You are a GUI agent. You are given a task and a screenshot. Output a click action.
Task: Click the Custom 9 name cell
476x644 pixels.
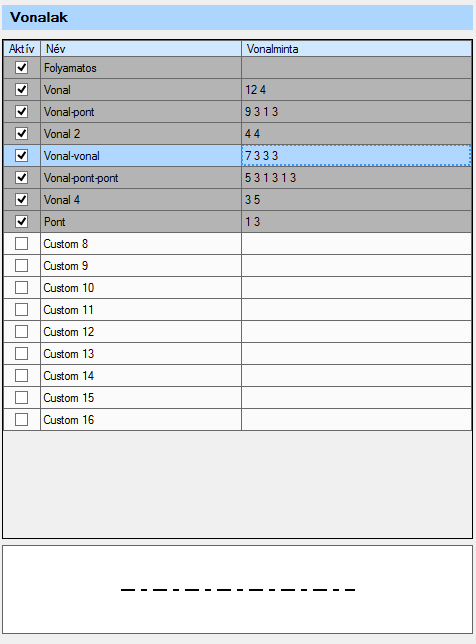pos(141,266)
